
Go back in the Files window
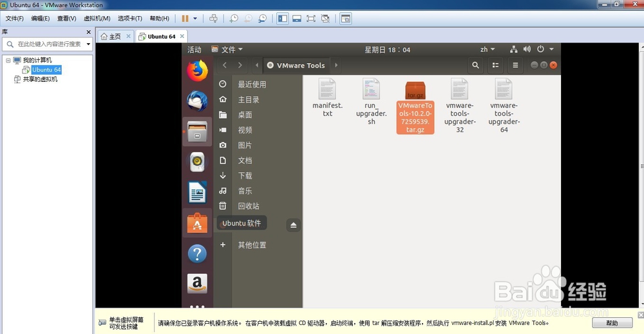pos(225,65)
